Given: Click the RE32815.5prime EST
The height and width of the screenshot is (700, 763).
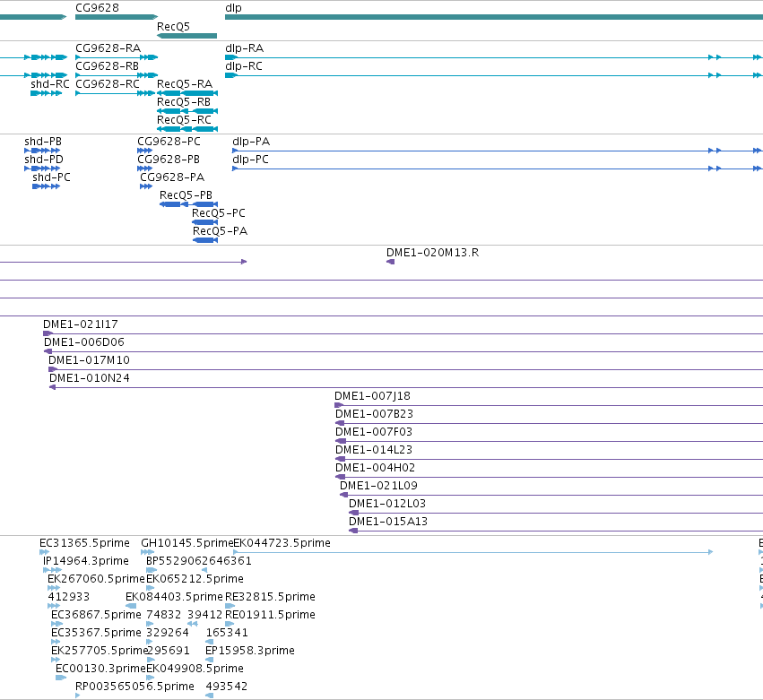Looking at the screenshot, I should click(230, 606).
